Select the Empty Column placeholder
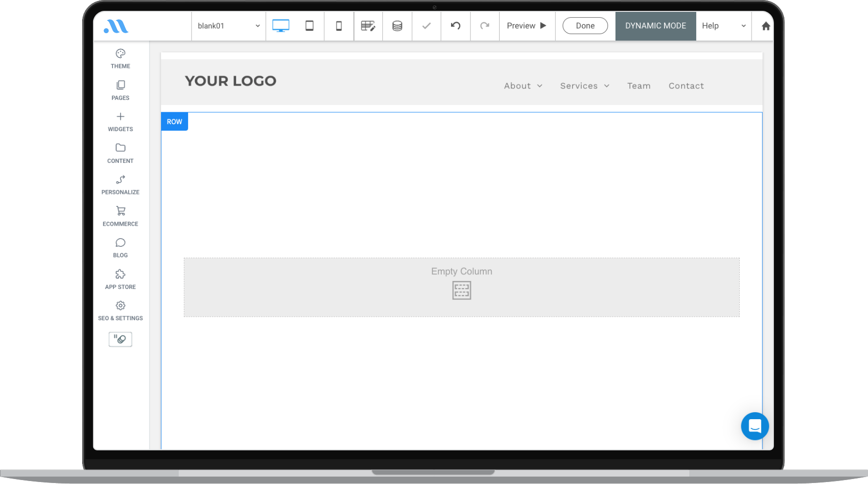 pyautogui.click(x=461, y=287)
